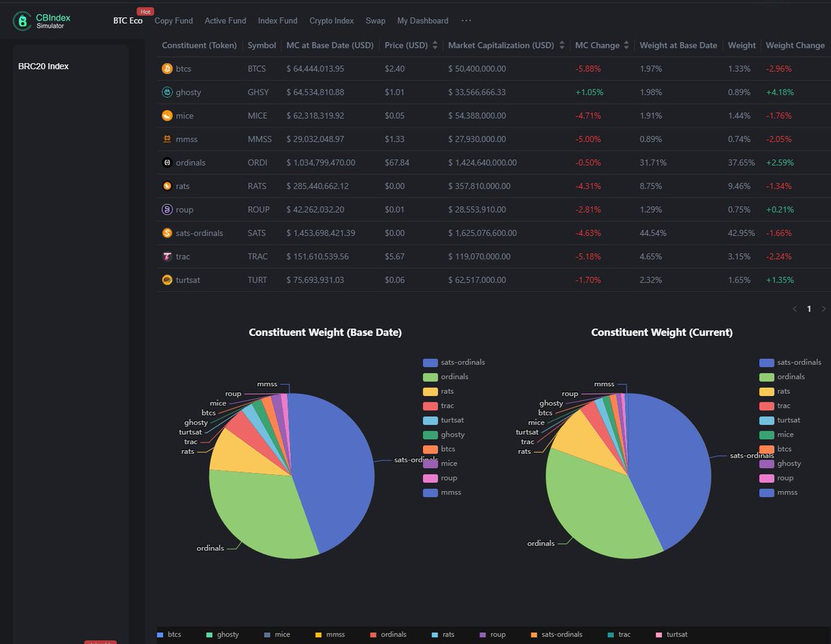Image resolution: width=831 pixels, height=644 pixels.
Task: Open the Index Fund tab
Action: coord(278,21)
